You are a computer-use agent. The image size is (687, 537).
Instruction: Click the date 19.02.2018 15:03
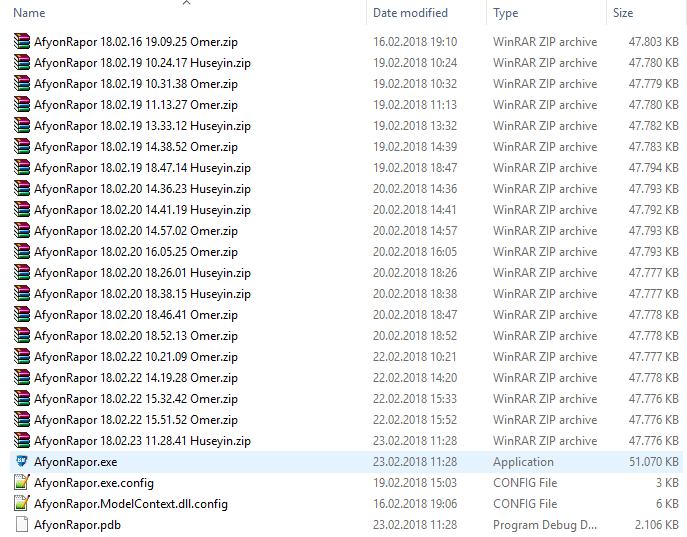pos(415,483)
